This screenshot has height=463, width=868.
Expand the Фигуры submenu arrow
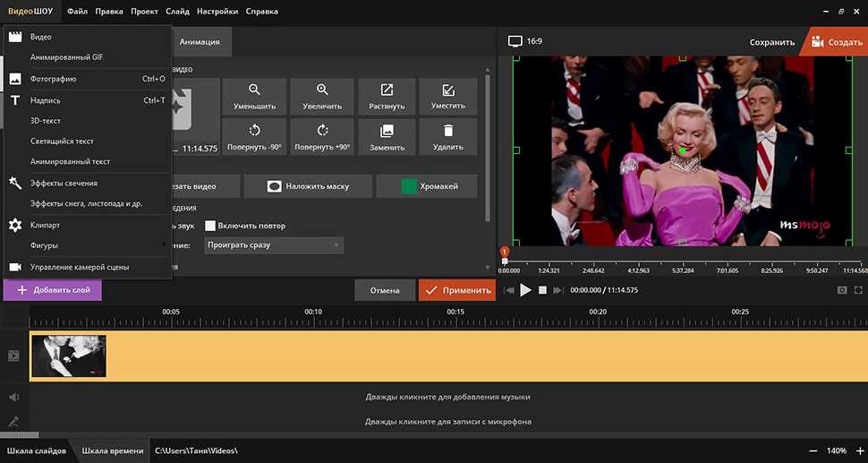pyautogui.click(x=164, y=245)
